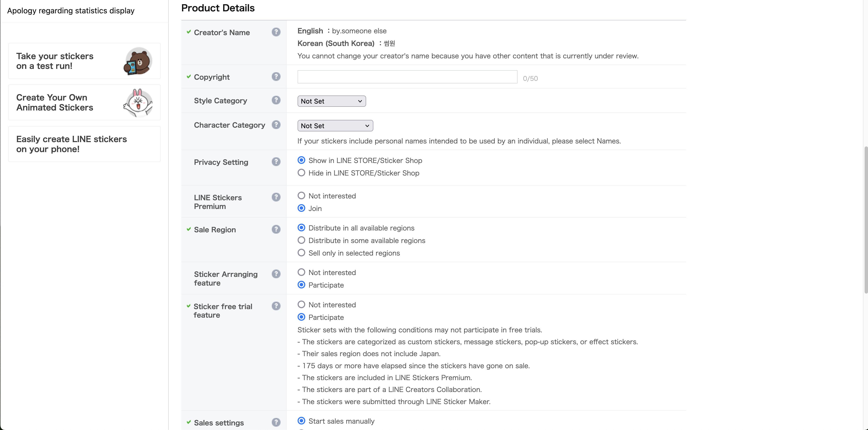Choose Not interested for Sticker Arranging feature
The image size is (868, 430).
[301, 272]
